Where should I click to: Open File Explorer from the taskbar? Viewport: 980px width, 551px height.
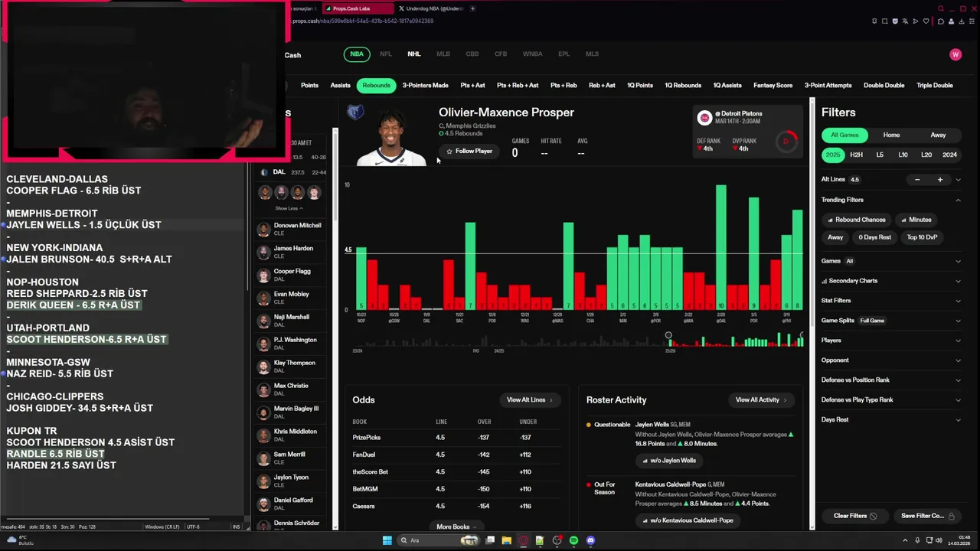click(x=507, y=540)
